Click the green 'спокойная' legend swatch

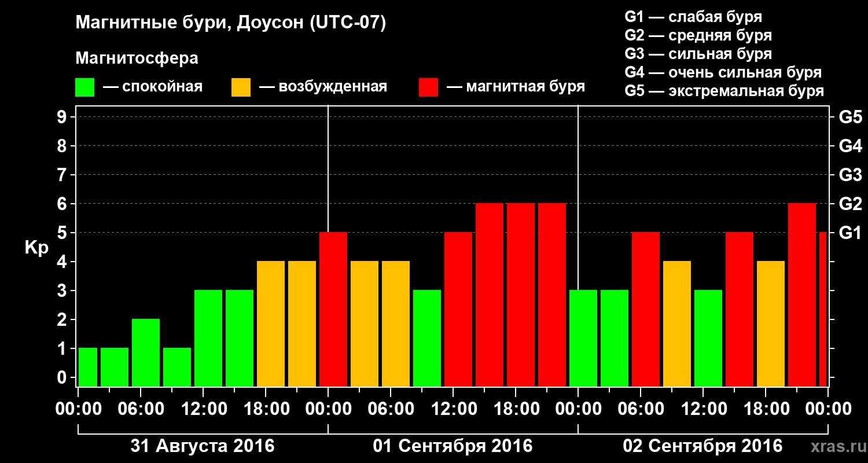84,87
